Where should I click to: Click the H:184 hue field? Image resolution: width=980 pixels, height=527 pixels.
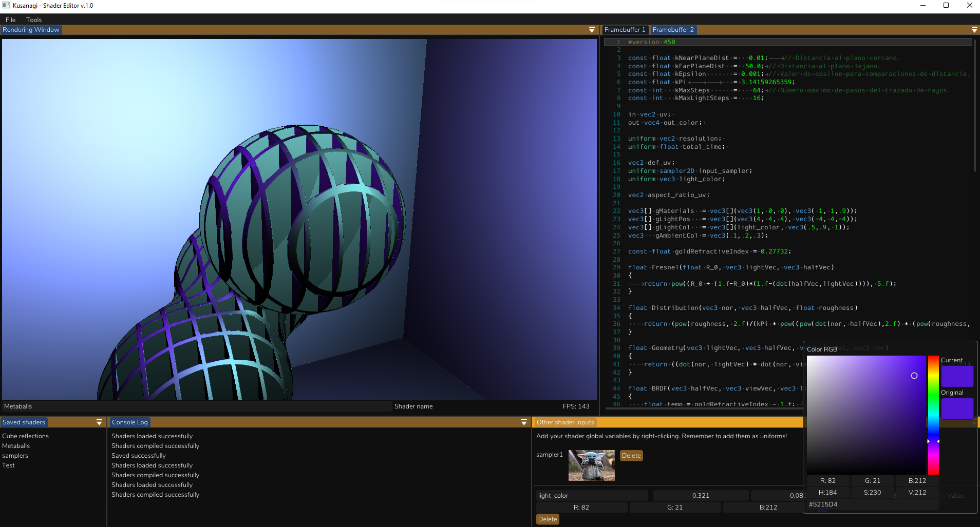pyautogui.click(x=828, y=493)
